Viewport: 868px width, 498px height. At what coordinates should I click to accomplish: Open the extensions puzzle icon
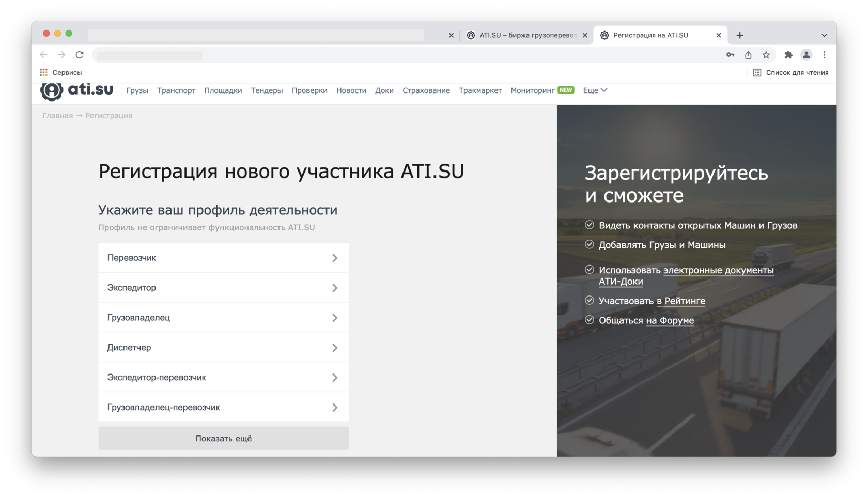click(x=788, y=55)
